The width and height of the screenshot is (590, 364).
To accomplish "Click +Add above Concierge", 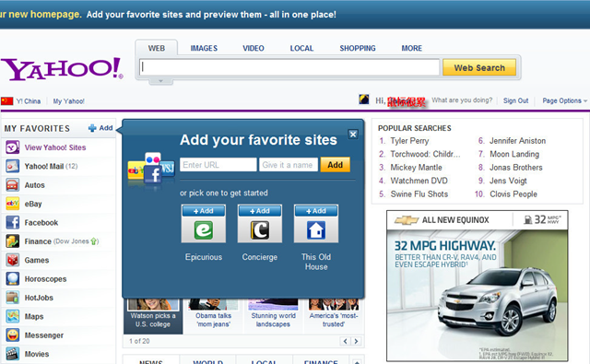I will (x=260, y=211).
